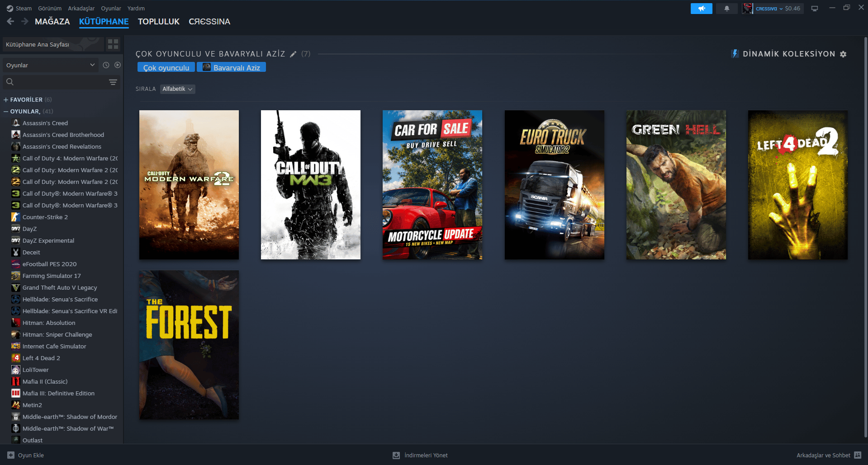Screen dimensions: 868x465
Task: Go back with the left arrow
Action: pos(10,21)
